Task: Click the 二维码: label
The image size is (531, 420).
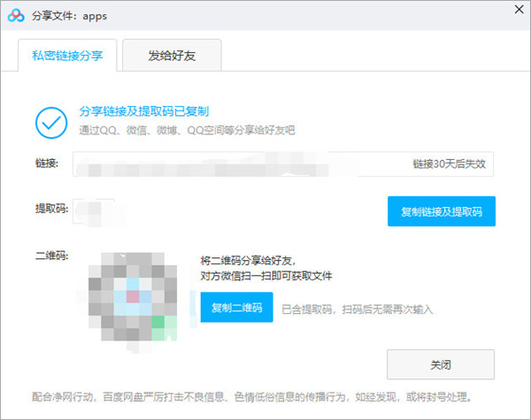Action: tap(52, 256)
